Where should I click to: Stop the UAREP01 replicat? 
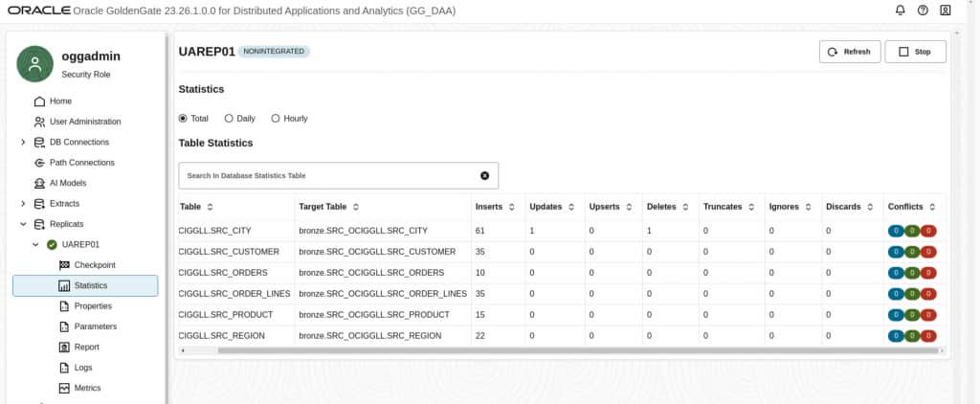click(915, 52)
